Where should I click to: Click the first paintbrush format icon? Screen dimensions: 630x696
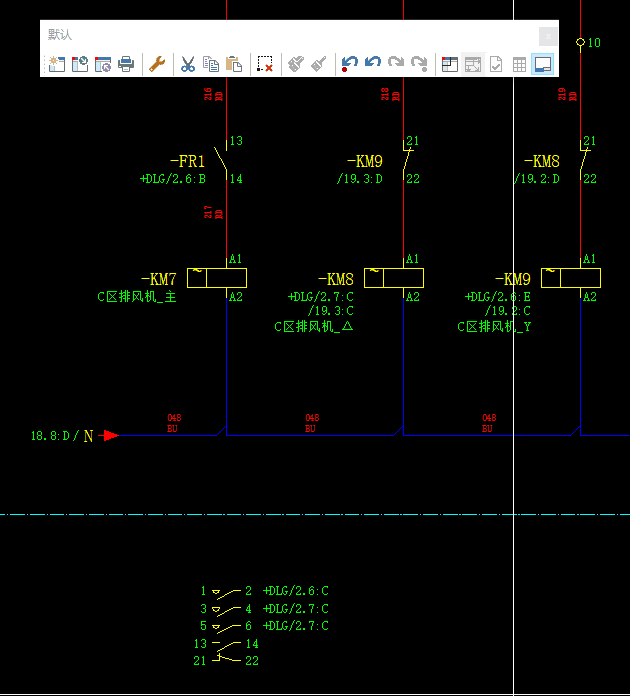click(x=296, y=65)
